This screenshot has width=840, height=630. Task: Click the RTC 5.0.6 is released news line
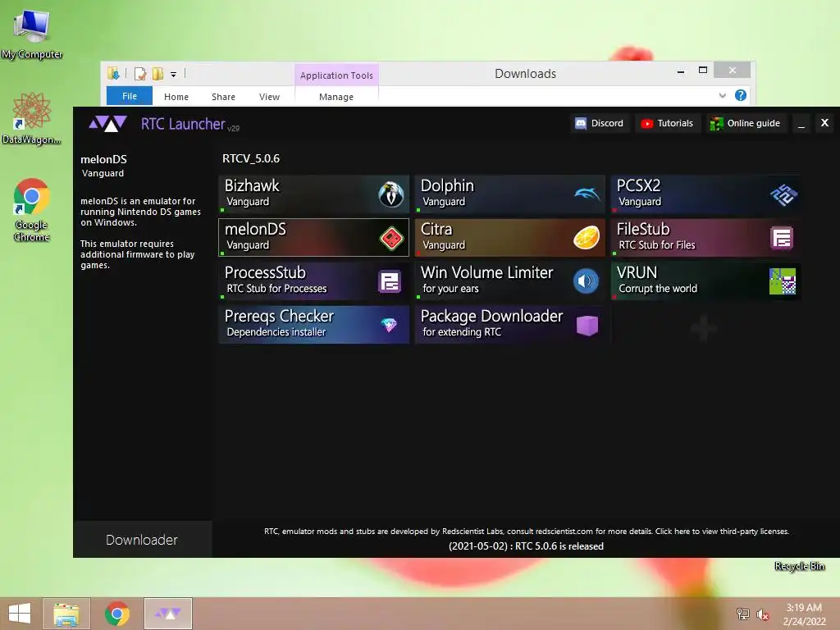pos(526,546)
